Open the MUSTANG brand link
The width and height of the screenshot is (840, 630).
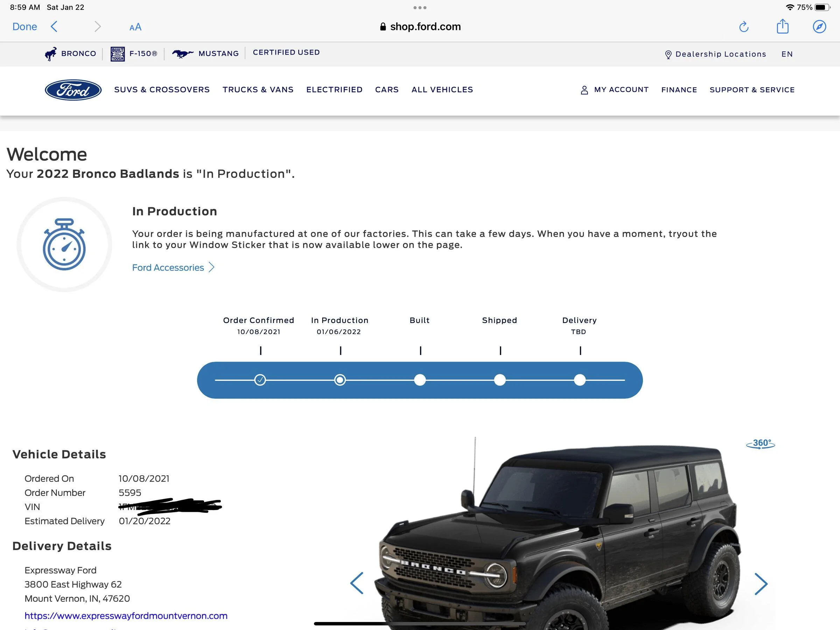(219, 54)
